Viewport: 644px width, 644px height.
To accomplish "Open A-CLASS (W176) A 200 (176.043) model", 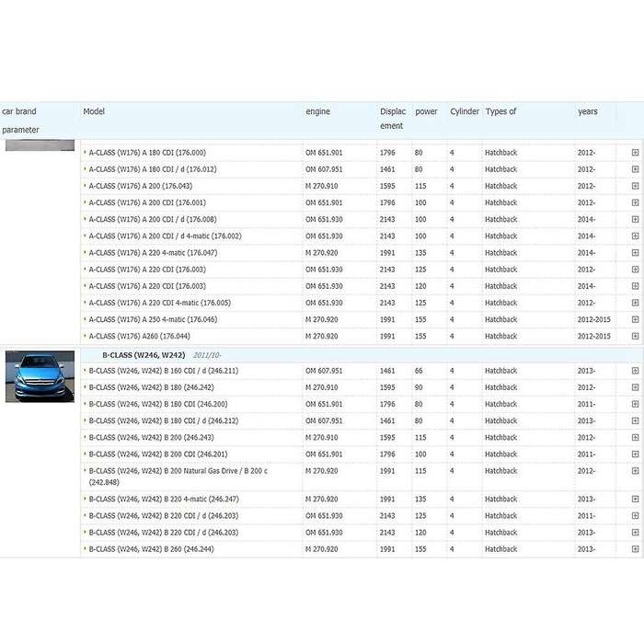I will click(141, 186).
